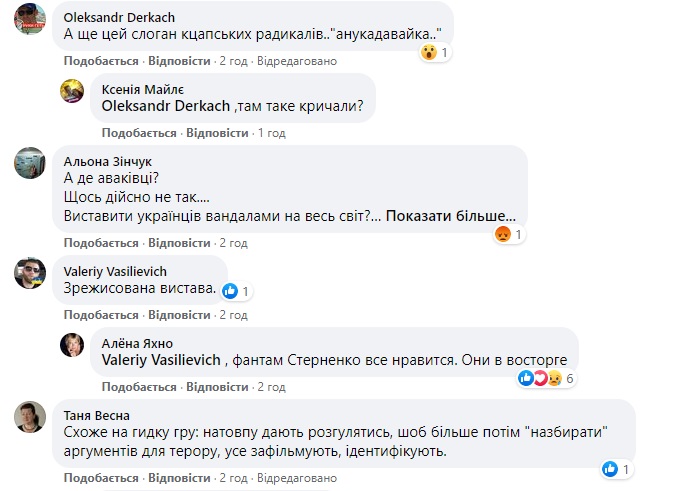Viewport: 674px width, 491px height.
Task: Click Алёна Яхно's profile photo
Action: point(71,345)
